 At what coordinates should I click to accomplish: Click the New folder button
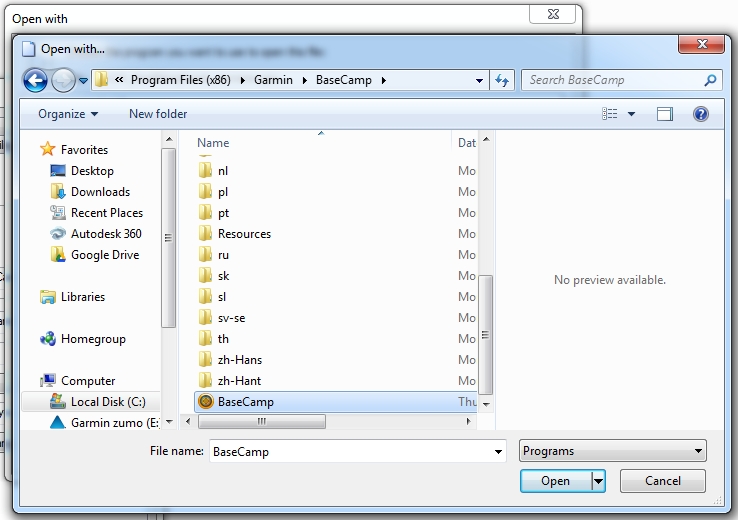[x=158, y=114]
